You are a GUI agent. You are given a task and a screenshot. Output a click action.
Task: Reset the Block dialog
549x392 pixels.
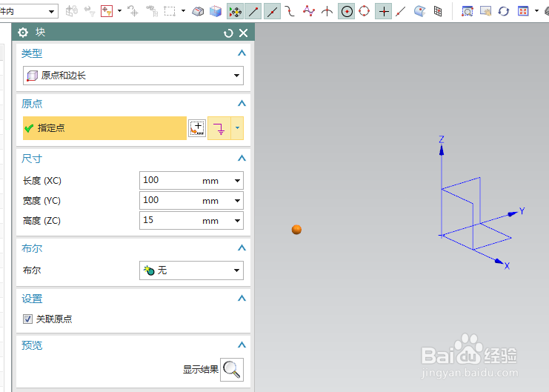(x=228, y=33)
